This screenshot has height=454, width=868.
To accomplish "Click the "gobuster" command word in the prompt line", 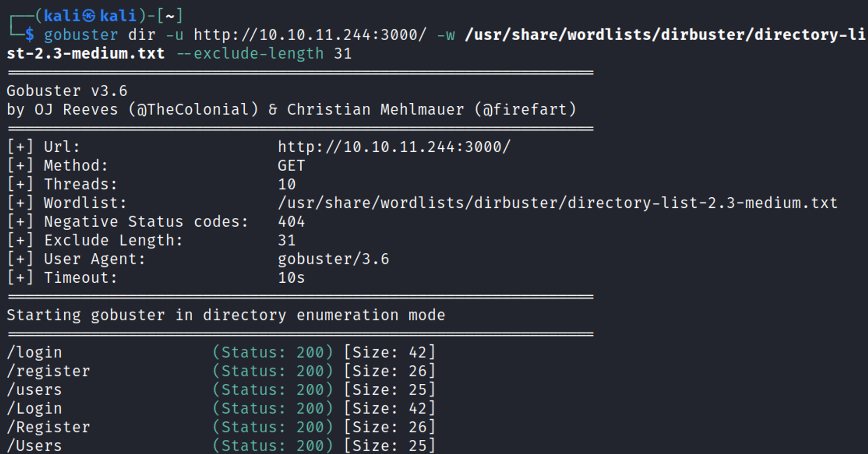I will [x=81, y=35].
